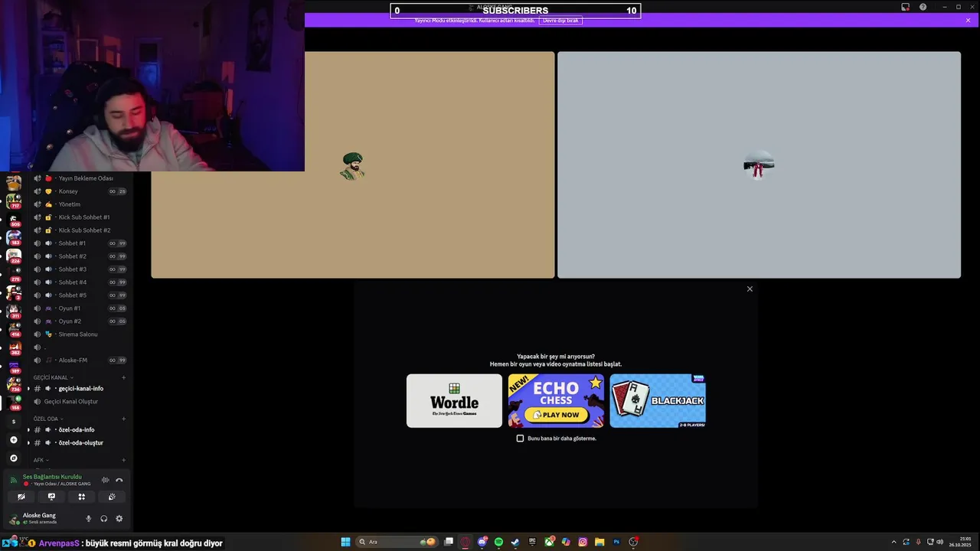The height and width of the screenshot is (551, 980).
Task: Show hidden system tray icons
Action: pos(893,542)
